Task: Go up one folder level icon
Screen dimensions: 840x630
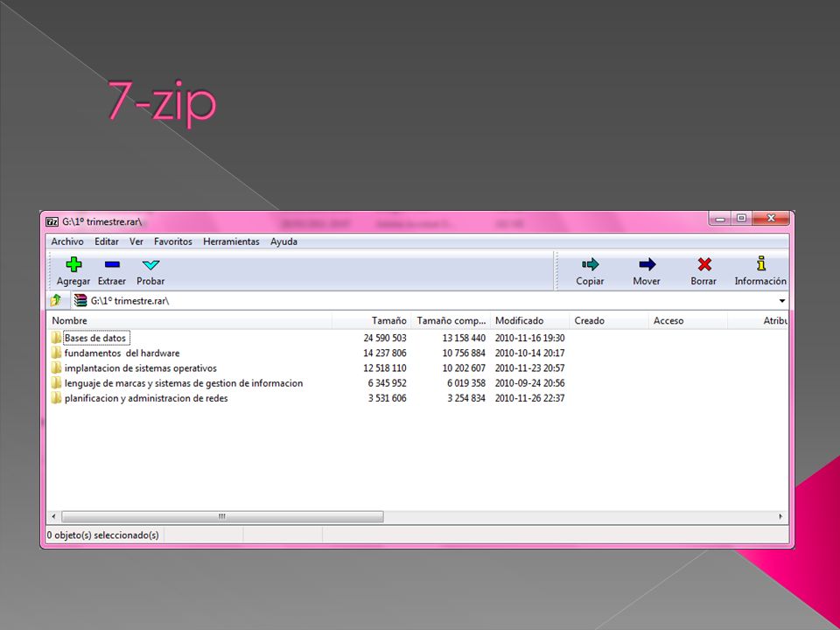Action: pyautogui.click(x=56, y=300)
